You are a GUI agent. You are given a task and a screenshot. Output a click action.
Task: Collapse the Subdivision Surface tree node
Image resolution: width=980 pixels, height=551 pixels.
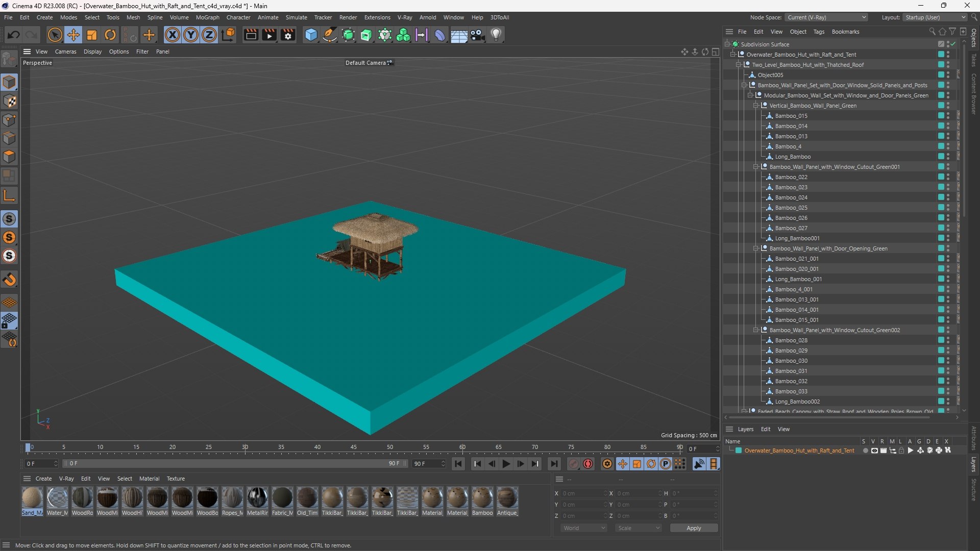727,44
